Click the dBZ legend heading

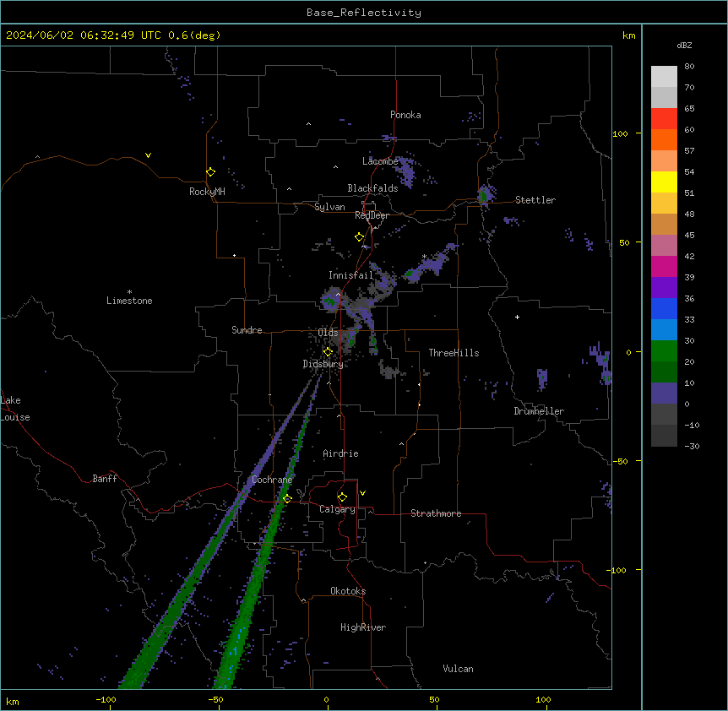[x=684, y=46]
